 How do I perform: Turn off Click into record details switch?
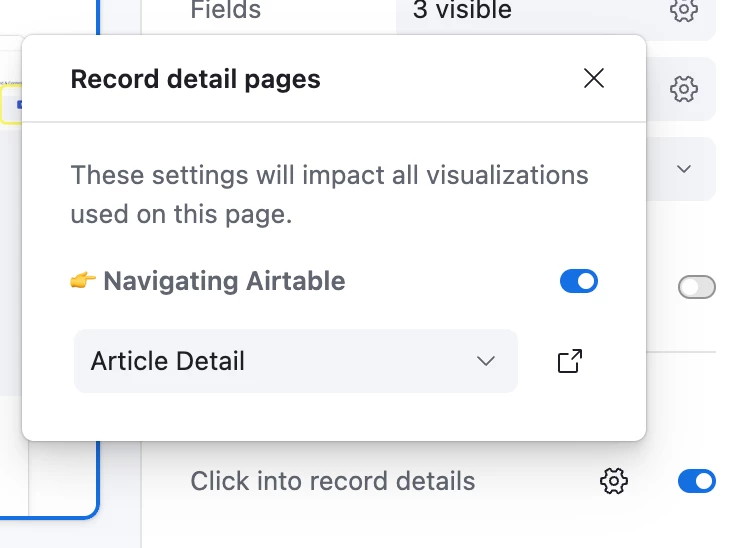[x=697, y=481]
